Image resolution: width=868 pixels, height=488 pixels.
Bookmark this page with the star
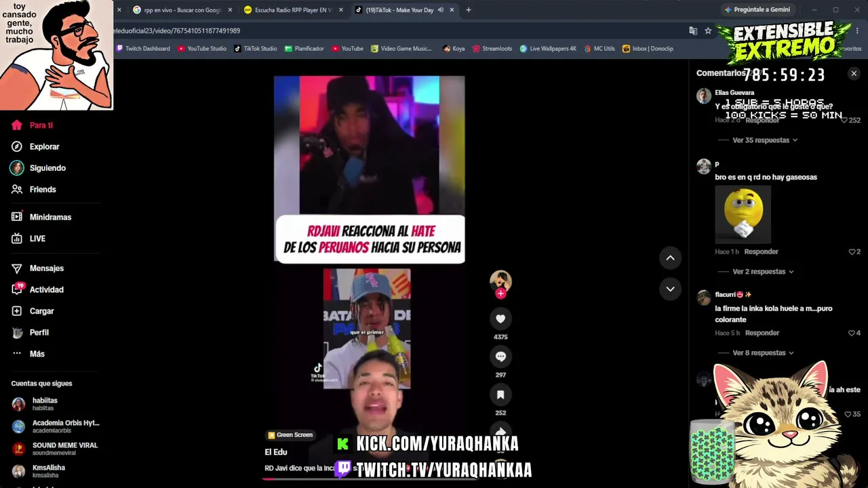pyautogui.click(x=708, y=30)
